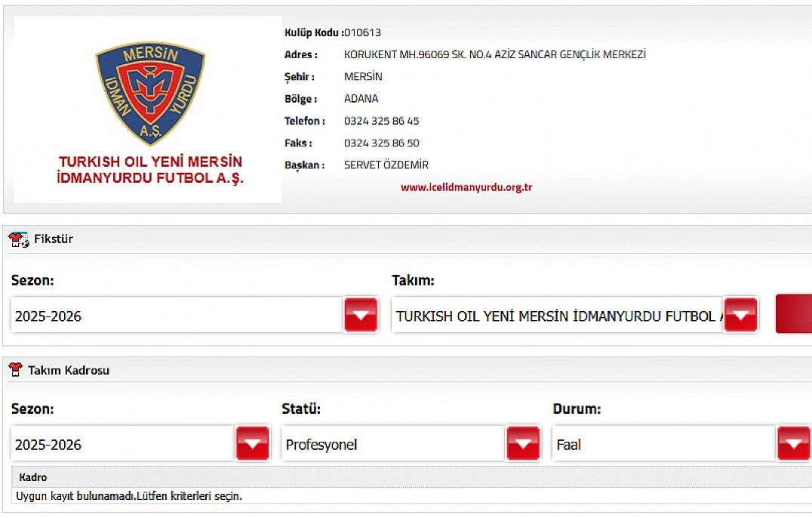
Task: Click the Durum: label
Action: pyautogui.click(x=577, y=409)
